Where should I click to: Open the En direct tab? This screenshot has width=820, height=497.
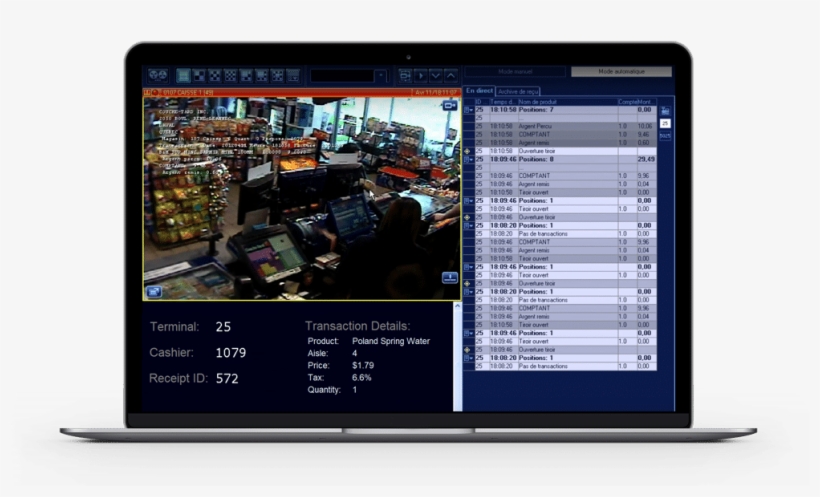(479, 91)
